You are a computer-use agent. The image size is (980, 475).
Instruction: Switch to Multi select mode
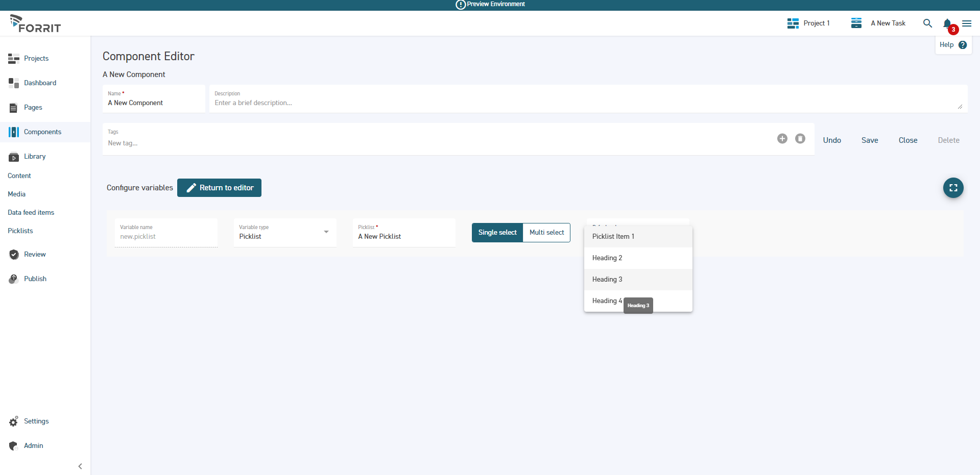click(x=546, y=233)
